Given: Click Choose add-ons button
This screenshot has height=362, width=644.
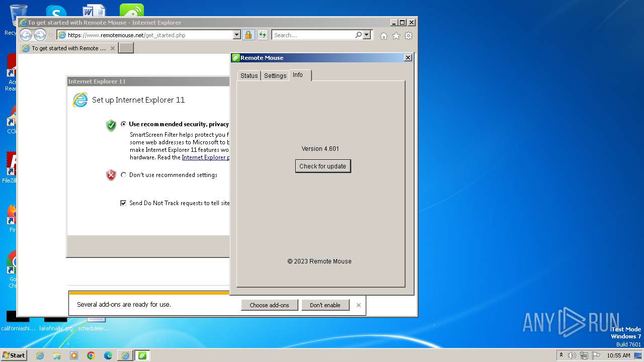Looking at the screenshot, I should click(x=269, y=305).
